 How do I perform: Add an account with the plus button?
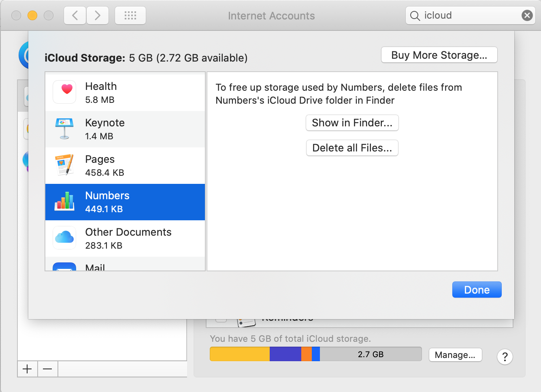click(28, 369)
